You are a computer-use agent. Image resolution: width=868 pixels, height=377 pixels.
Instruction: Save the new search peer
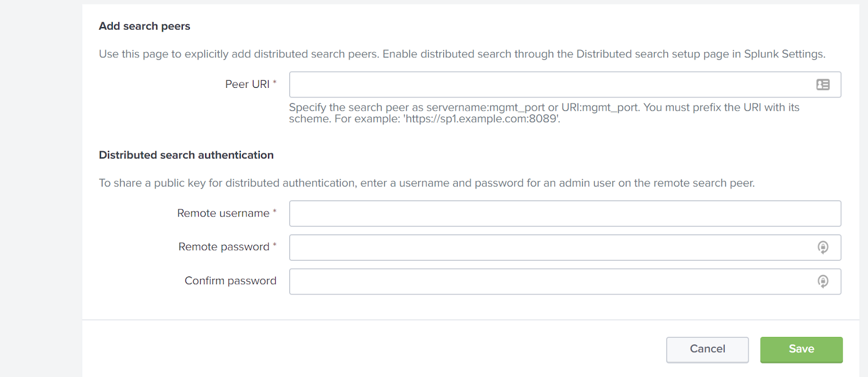(801, 349)
